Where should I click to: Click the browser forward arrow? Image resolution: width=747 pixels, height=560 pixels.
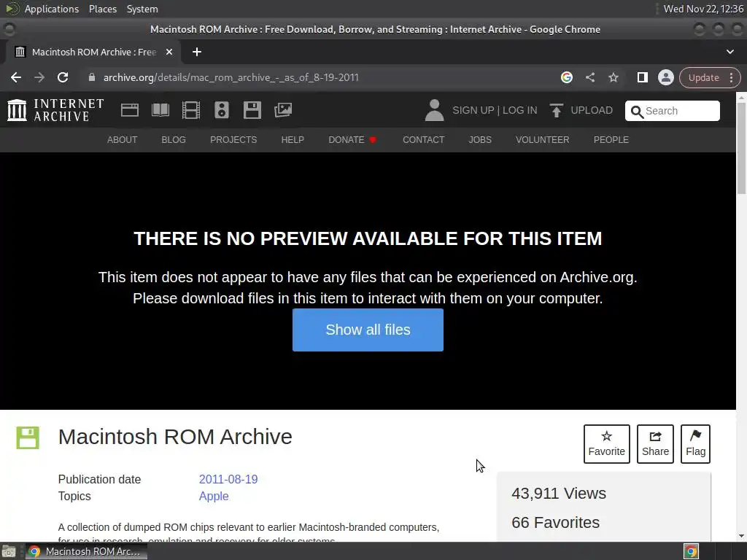pyautogui.click(x=39, y=77)
